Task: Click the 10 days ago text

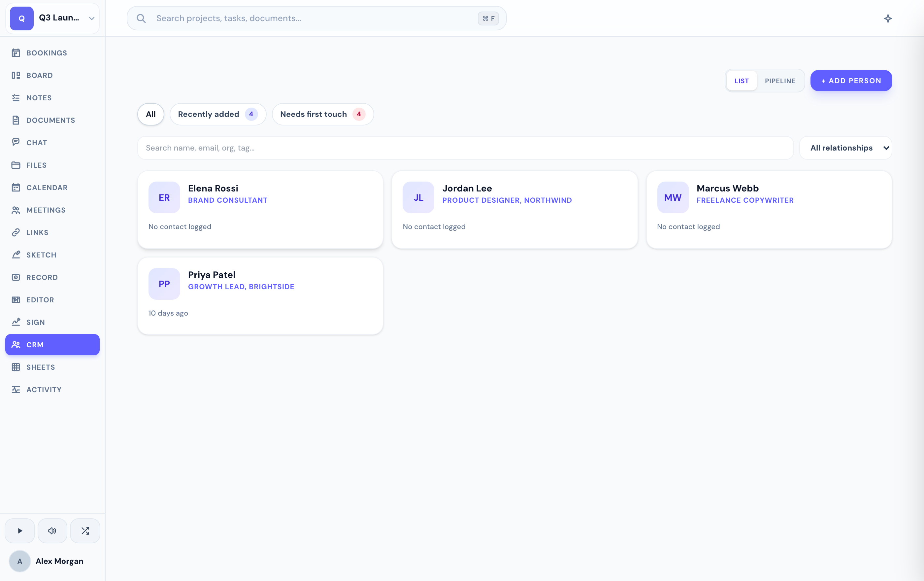Action: pyautogui.click(x=168, y=313)
